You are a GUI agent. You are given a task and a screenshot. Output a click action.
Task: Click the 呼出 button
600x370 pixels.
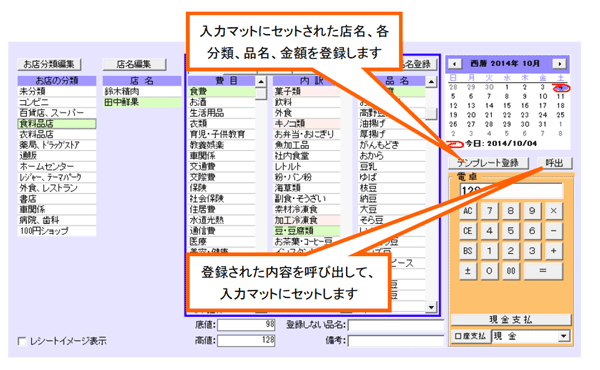[x=554, y=163]
